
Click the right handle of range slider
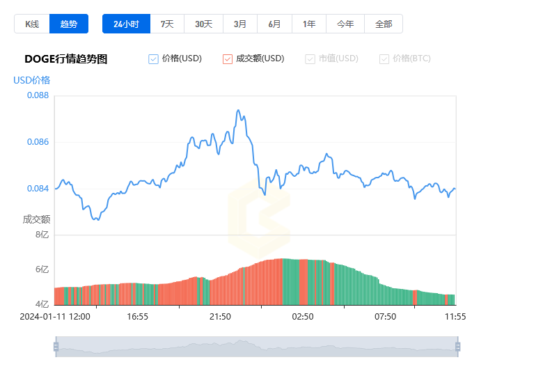click(x=457, y=347)
